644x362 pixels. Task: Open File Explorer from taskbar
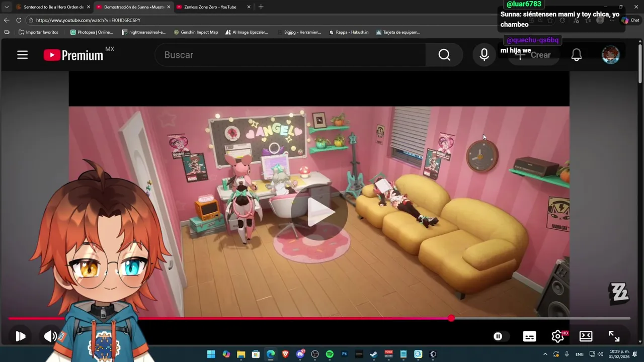click(241, 354)
